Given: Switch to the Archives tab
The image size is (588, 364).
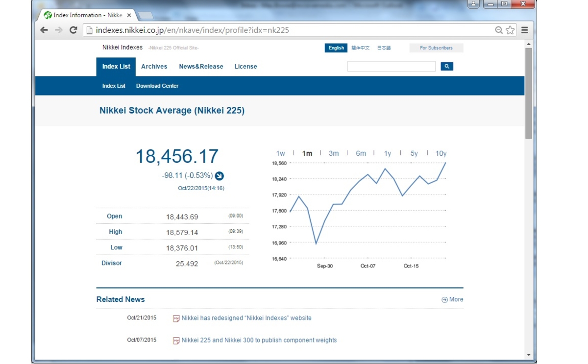Looking at the screenshot, I should coord(154,66).
